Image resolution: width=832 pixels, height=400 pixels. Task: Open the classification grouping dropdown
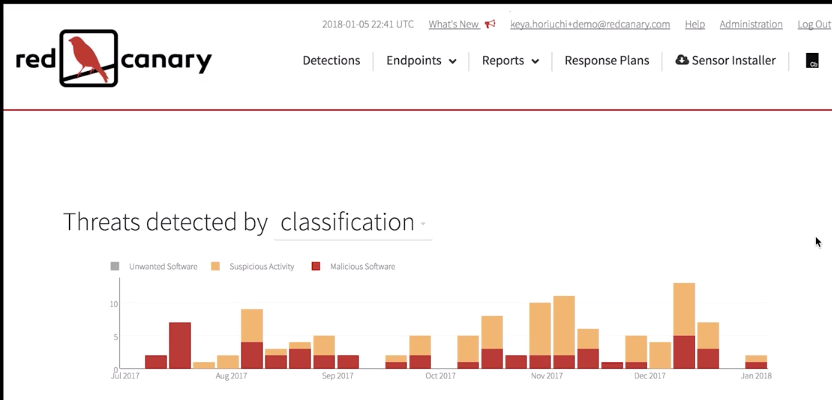tap(354, 223)
